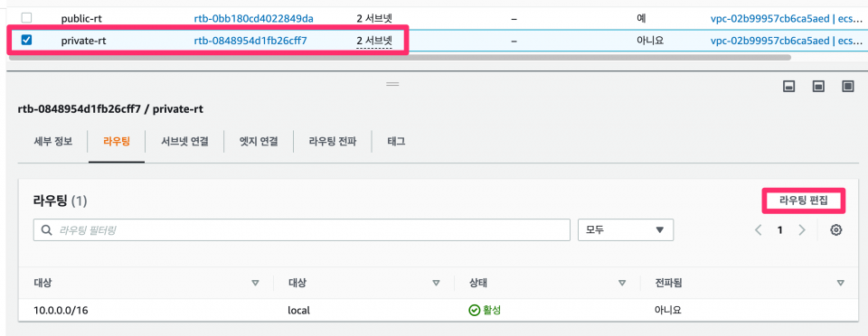Click the page number 1 indicator
Viewport: 868px width, 336px height.
click(780, 230)
